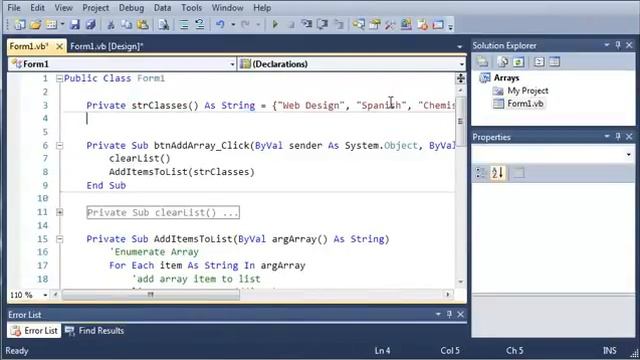Open the Edit menu
Screen dimensions: 640x360
click(x=37, y=8)
